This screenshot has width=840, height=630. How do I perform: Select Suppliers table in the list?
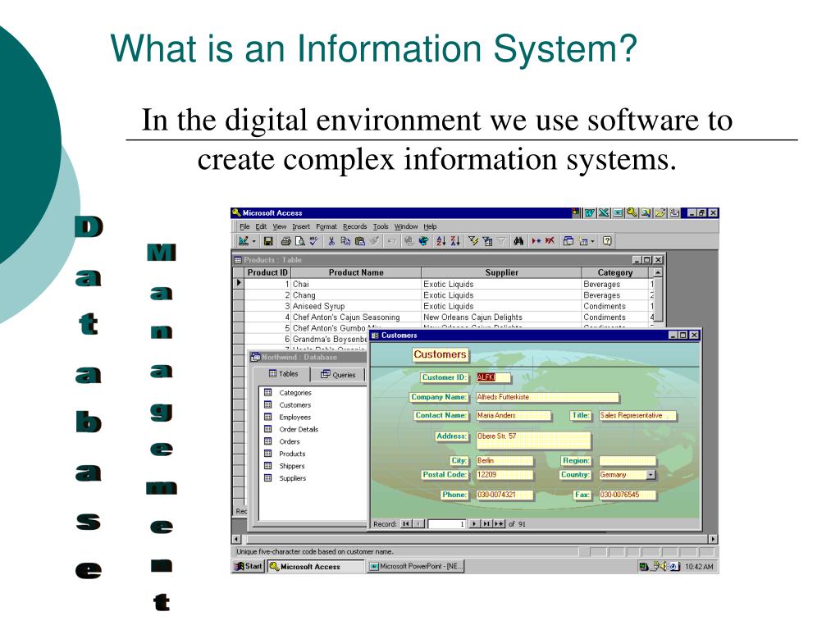coord(293,478)
